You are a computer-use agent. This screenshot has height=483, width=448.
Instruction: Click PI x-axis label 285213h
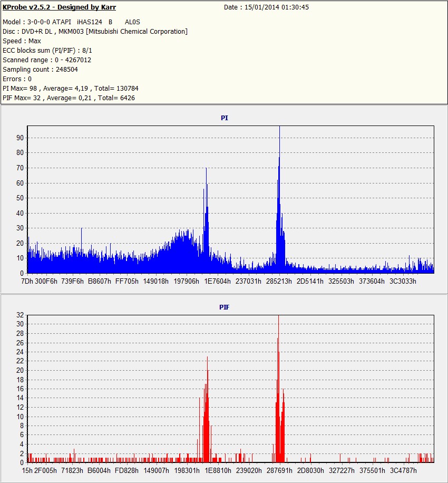tap(279, 281)
